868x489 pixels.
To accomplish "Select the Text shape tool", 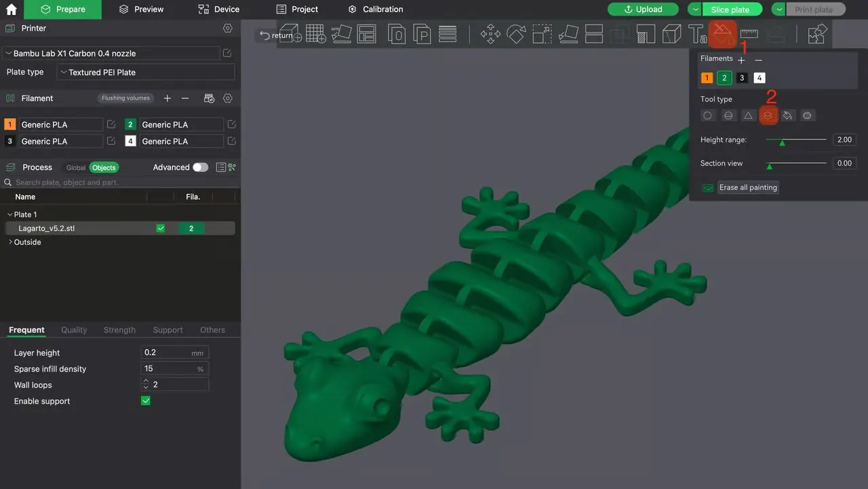I will tap(696, 33).
